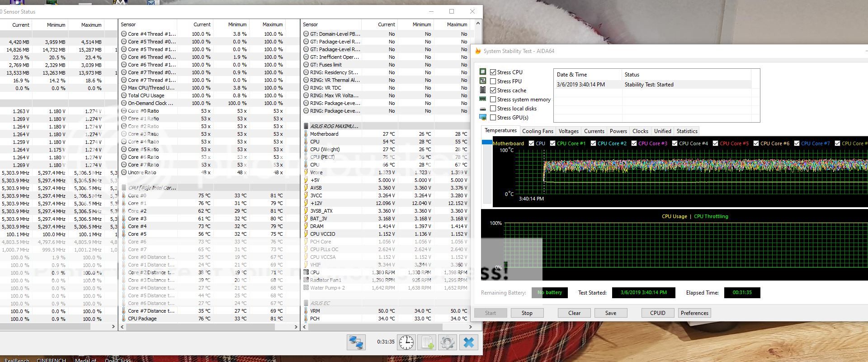The image size is (868, 362).
Task: Click the gauge icon of RING: VR TDC row
Action: 306,88
